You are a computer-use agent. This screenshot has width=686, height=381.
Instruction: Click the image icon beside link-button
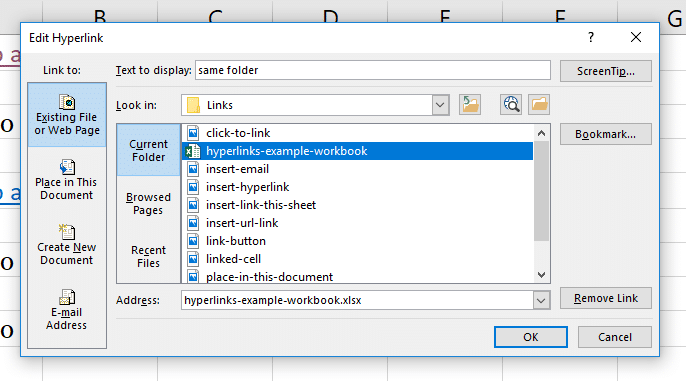(193, 241)
